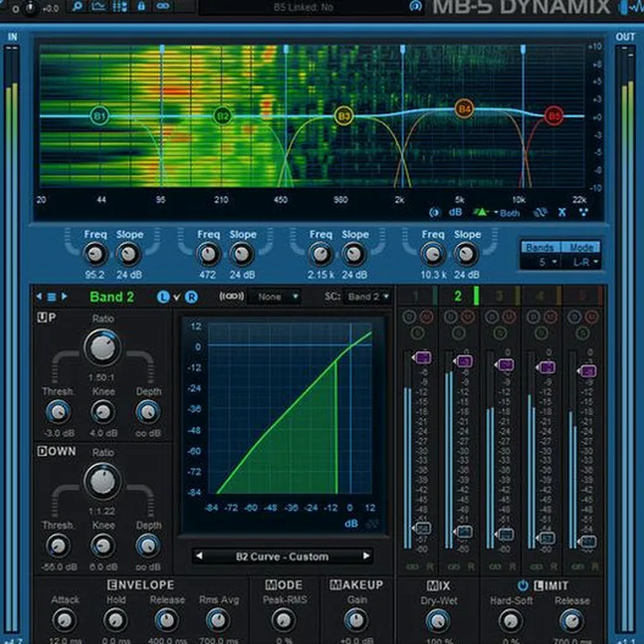Select the orange B4 band node
This screenshot has width=644, height=644.
[464, 109]
